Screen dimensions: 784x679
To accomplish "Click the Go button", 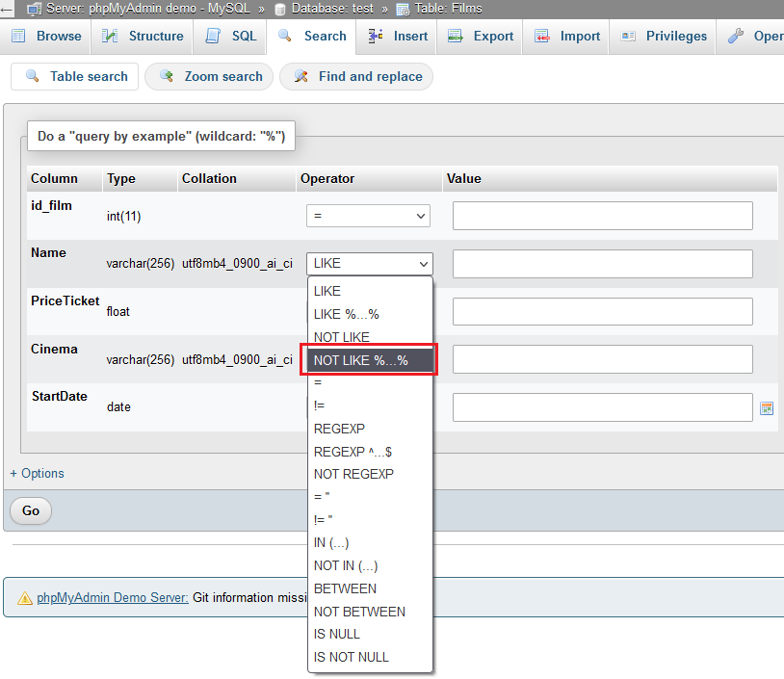I will coord(30,511).
